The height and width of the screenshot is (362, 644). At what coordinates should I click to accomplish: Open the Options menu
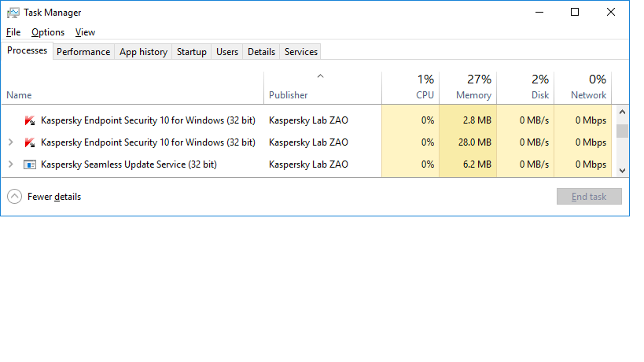pos(48,32)
